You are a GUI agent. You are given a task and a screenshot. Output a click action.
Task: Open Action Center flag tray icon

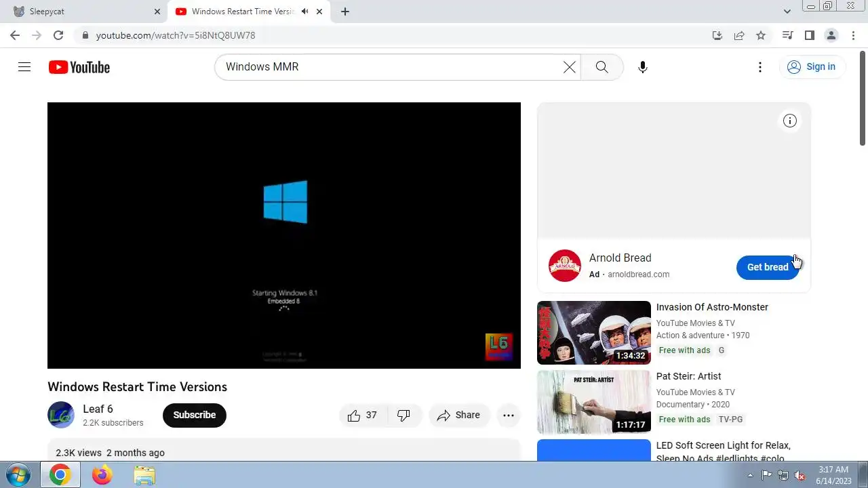[x=766, y=475]
